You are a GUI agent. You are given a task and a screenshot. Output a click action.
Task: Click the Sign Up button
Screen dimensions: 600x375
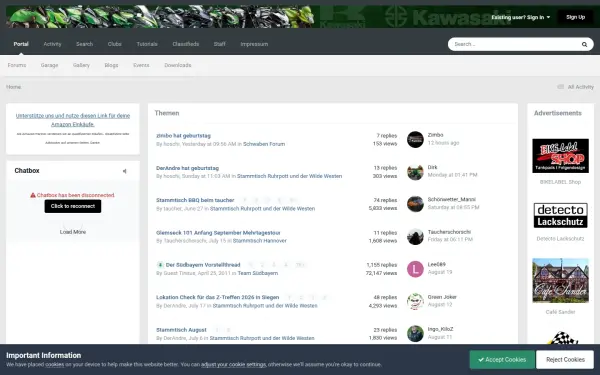pos(575,17)
